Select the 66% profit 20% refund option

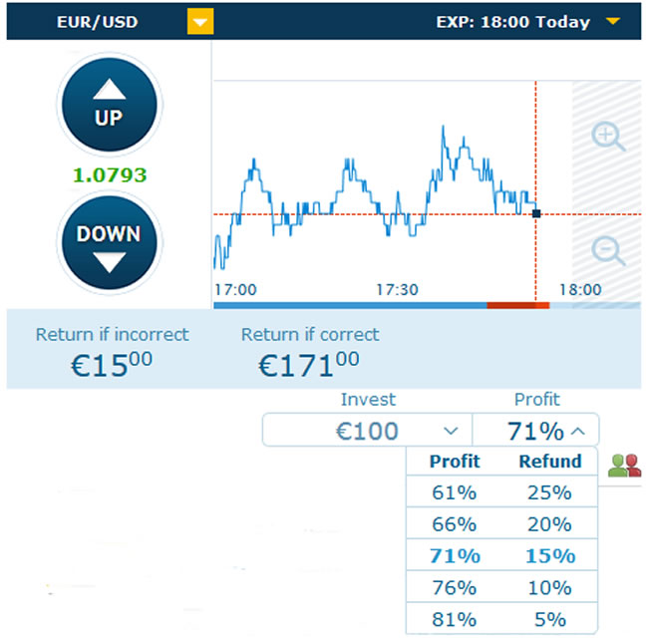(501, 523)
